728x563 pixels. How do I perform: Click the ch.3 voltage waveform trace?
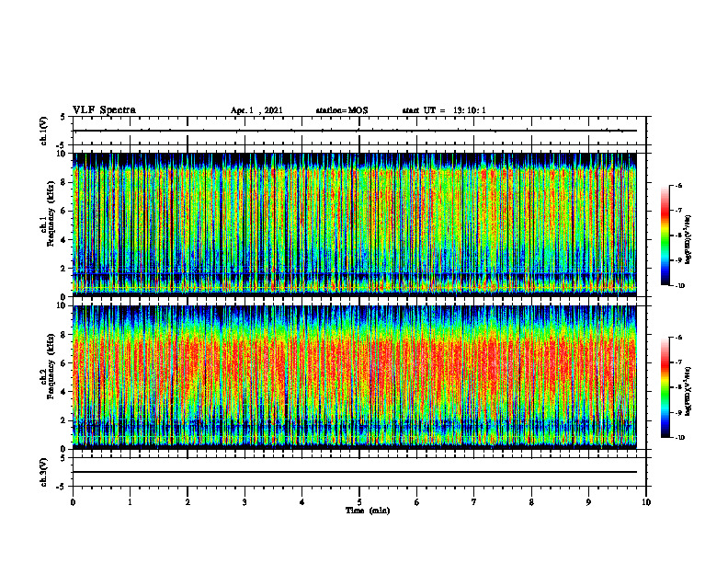click(355, 472)
